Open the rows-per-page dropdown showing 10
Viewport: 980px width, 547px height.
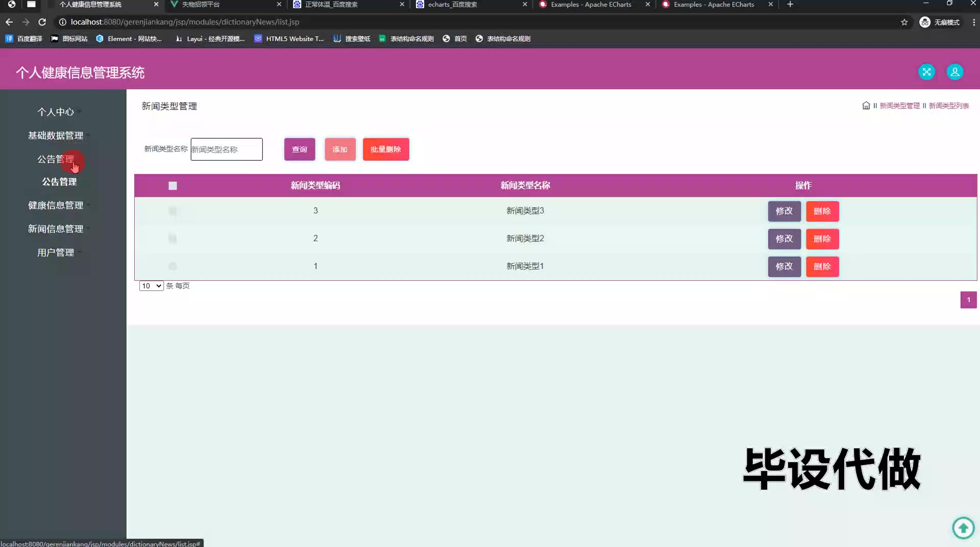pos(151,286)
